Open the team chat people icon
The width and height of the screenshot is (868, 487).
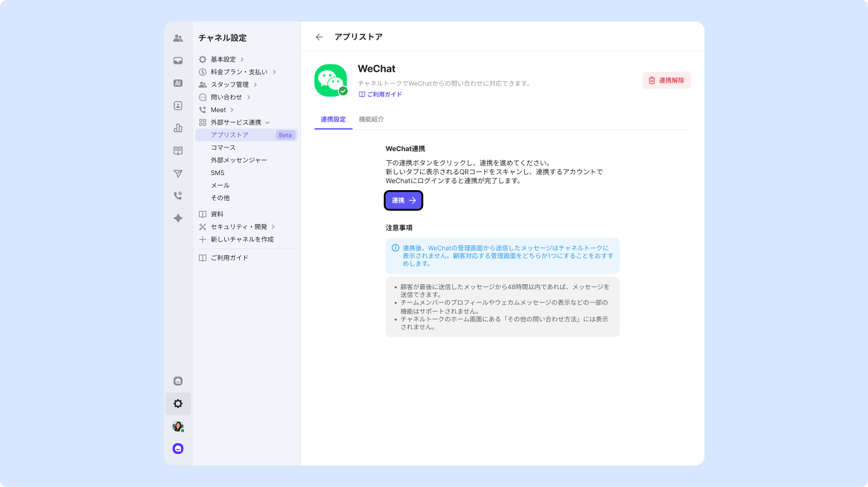click(178, 38)
